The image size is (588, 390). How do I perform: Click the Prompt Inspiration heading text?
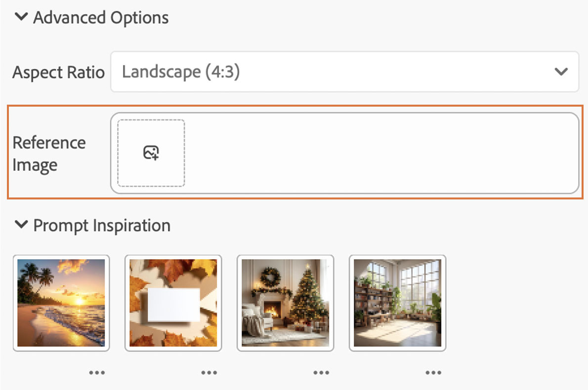tap(102, 226)
